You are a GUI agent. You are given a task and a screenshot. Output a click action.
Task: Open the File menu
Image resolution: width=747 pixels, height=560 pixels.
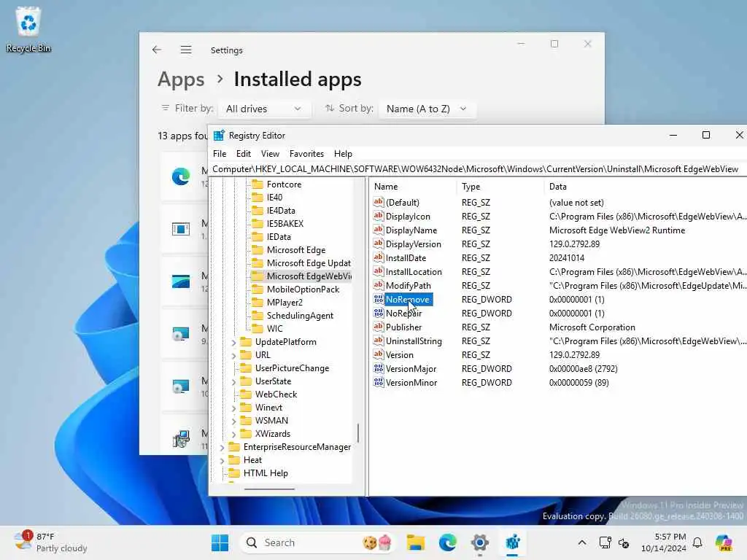[x=219, y=153]
